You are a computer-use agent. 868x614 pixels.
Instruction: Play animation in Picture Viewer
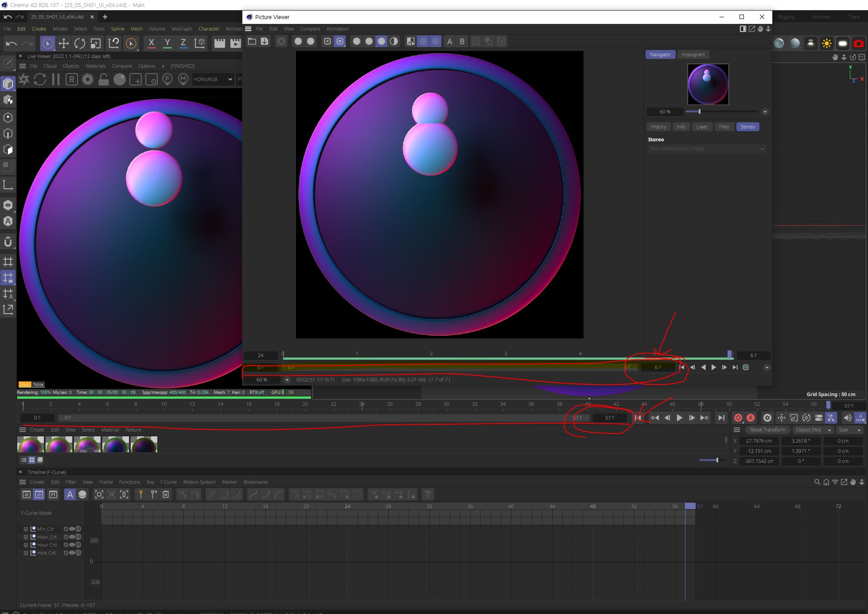[713, 367]
